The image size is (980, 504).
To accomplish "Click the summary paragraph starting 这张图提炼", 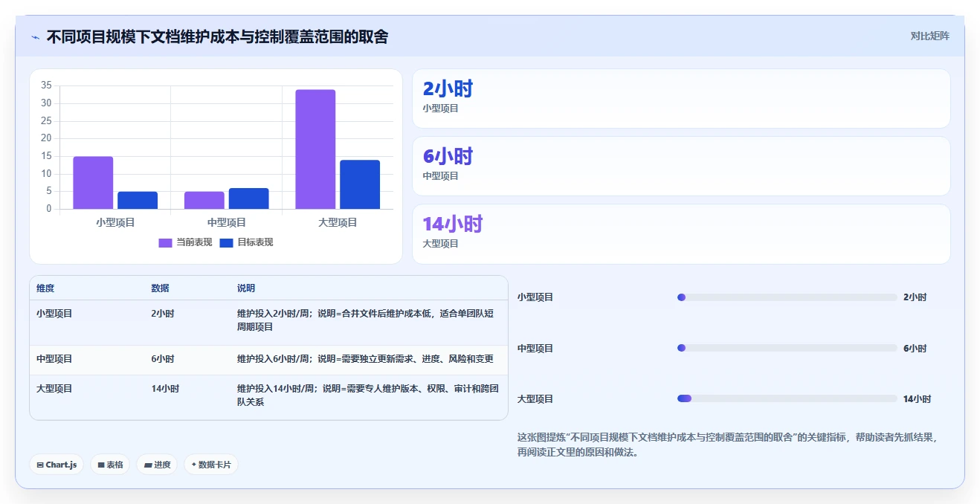I will (x=727, y=445).
